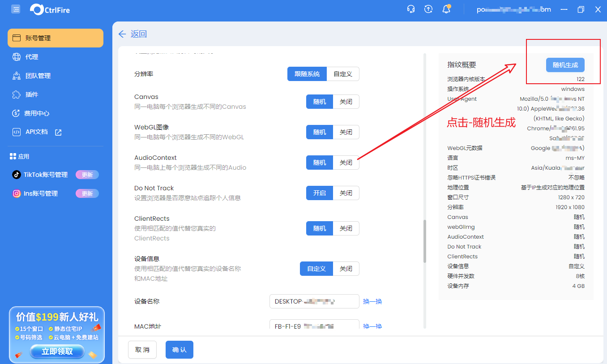Click the 费用中心 dollar icon

(17, 113)
